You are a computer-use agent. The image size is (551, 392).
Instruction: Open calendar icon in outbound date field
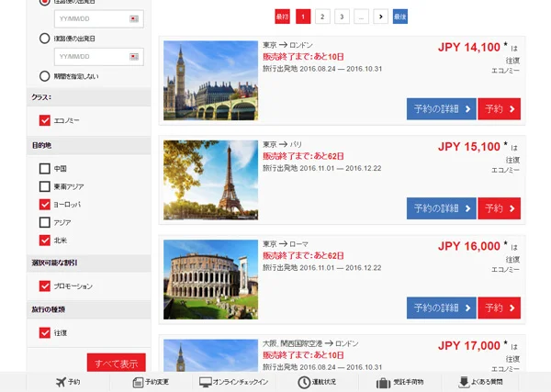[134, 18]
